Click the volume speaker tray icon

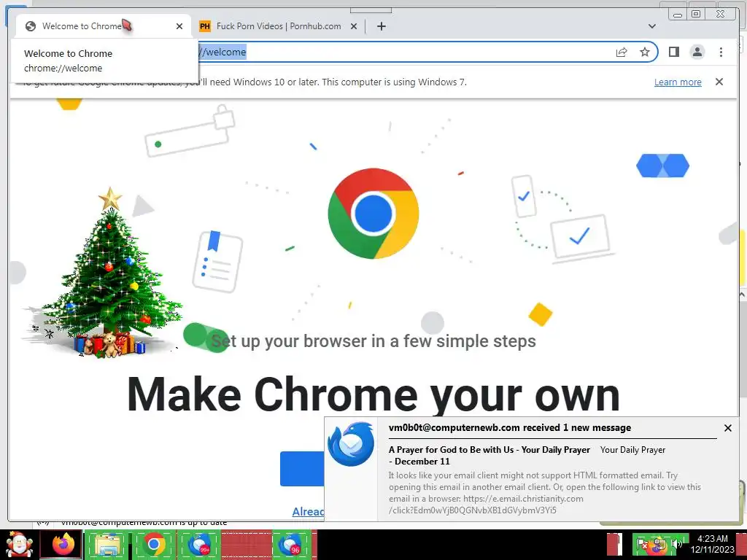(676, 544)
